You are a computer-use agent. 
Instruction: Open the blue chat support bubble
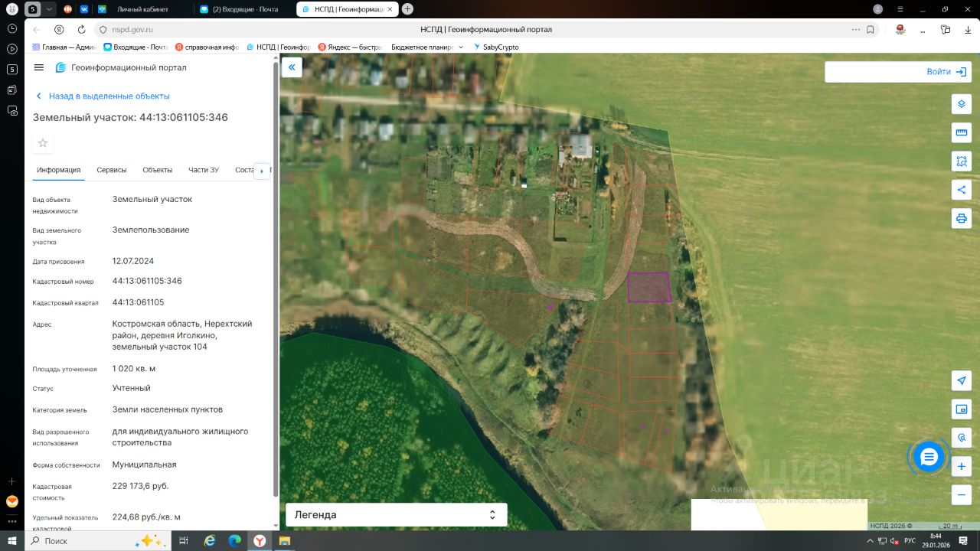[x=929, y=457]
